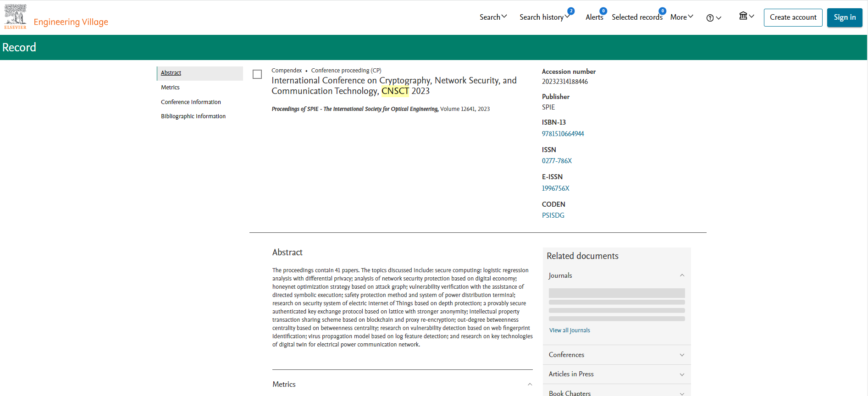Click the ISBN-13 link 9781510664944
868x396 pixels.
tap(563, 134)
